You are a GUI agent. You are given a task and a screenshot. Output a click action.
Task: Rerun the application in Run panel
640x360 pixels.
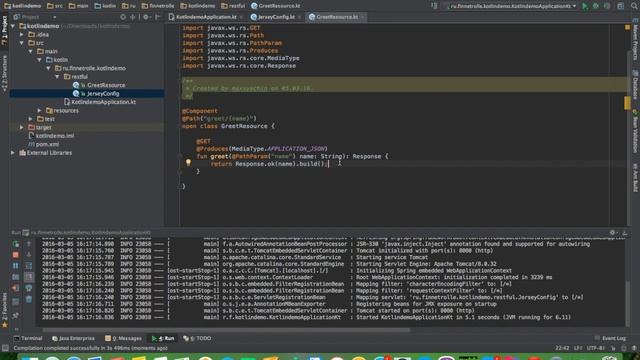16,244
